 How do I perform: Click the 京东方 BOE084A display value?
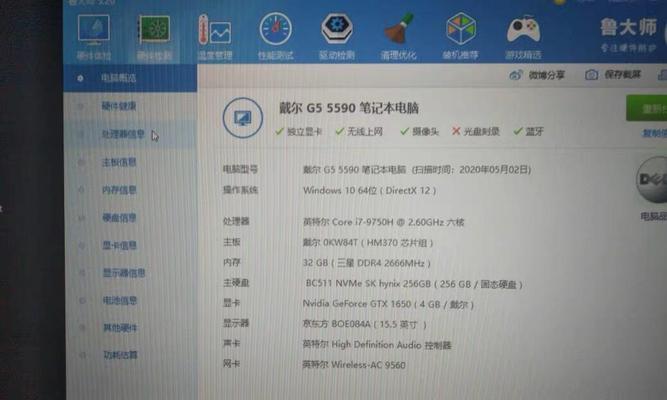tap(364, 324)
